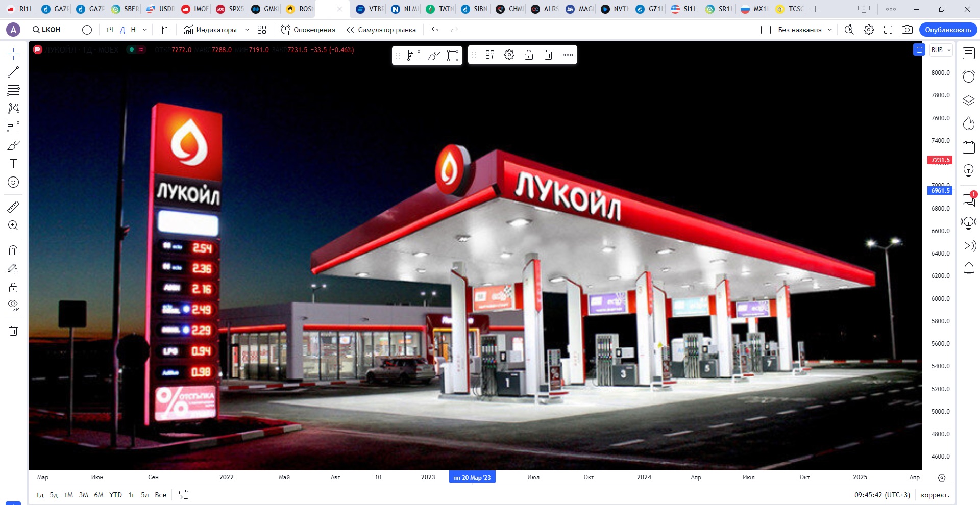The image size is (980, 505).
Task: Open indicator templates grid icon
Action: click(262, 30)
